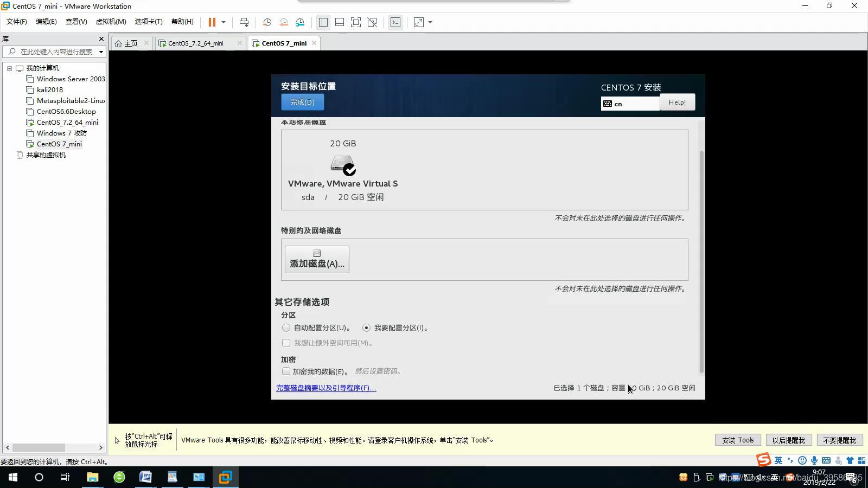Click the 以后提醒我 button
The height and width of the screenshot is (488, 868).
pos(789,440)
